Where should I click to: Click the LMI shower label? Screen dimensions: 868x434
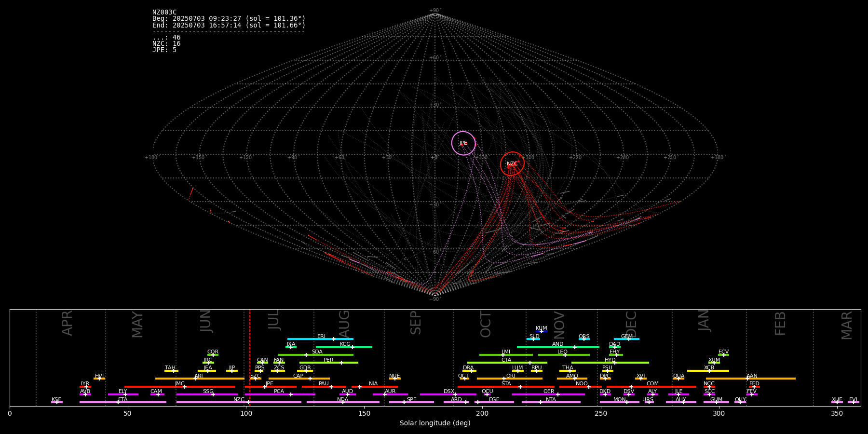[x=506, y=352]
